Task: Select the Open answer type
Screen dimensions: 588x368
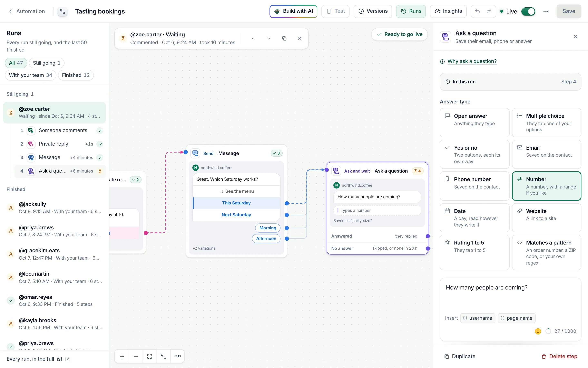Action: coord(474,122)
